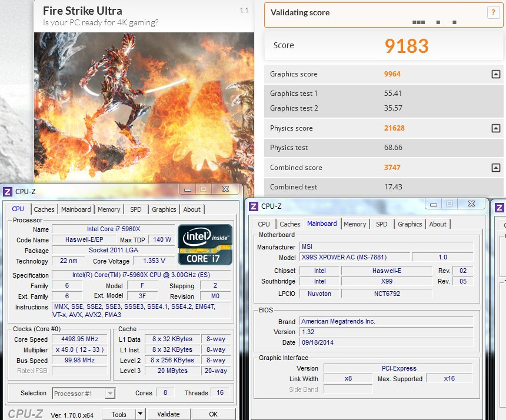Open the Caches tab in left CPU-Z
The width and height of the screenshot is (506, 420).
coord(44,209)
